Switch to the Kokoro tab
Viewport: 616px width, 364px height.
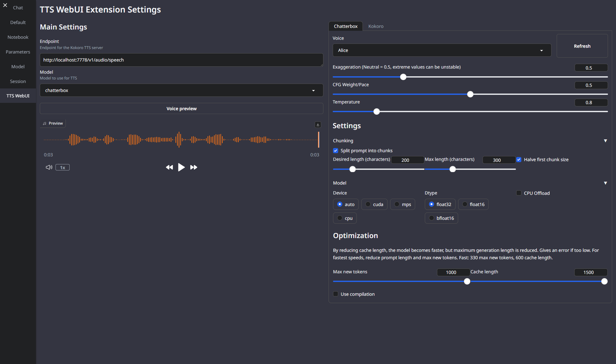point(376,26)
